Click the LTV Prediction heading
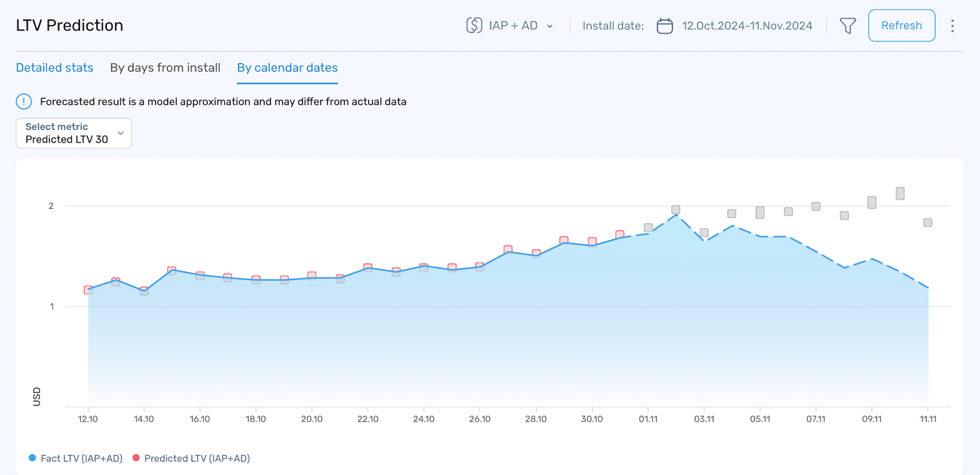The height and width of the screenshot is (475, 980). click(69, 26)
